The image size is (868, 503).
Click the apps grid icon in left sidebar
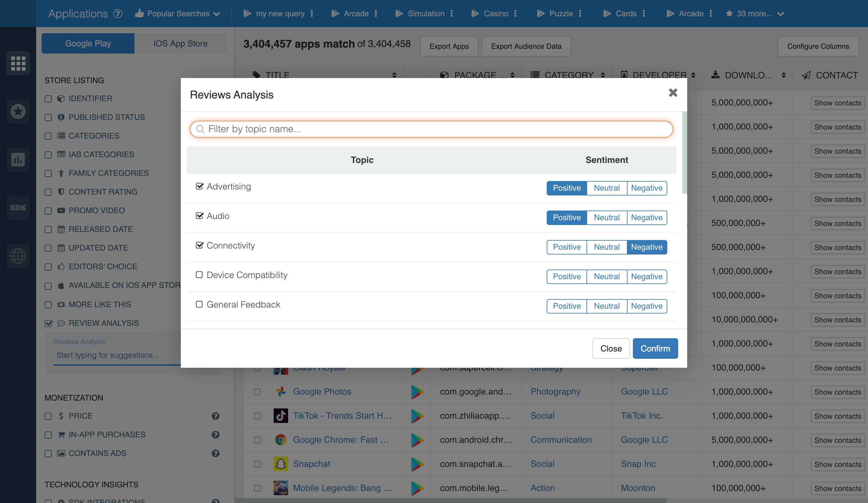[18, 63]
